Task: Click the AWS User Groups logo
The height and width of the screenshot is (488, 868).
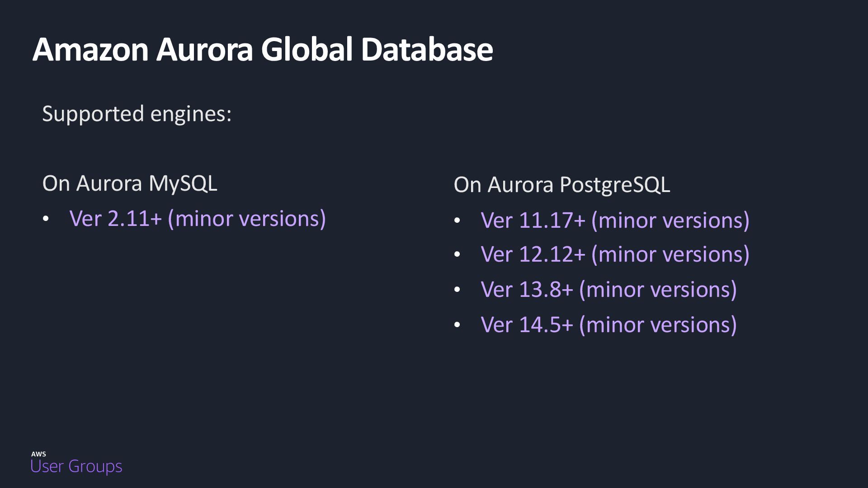Action: 76,463
